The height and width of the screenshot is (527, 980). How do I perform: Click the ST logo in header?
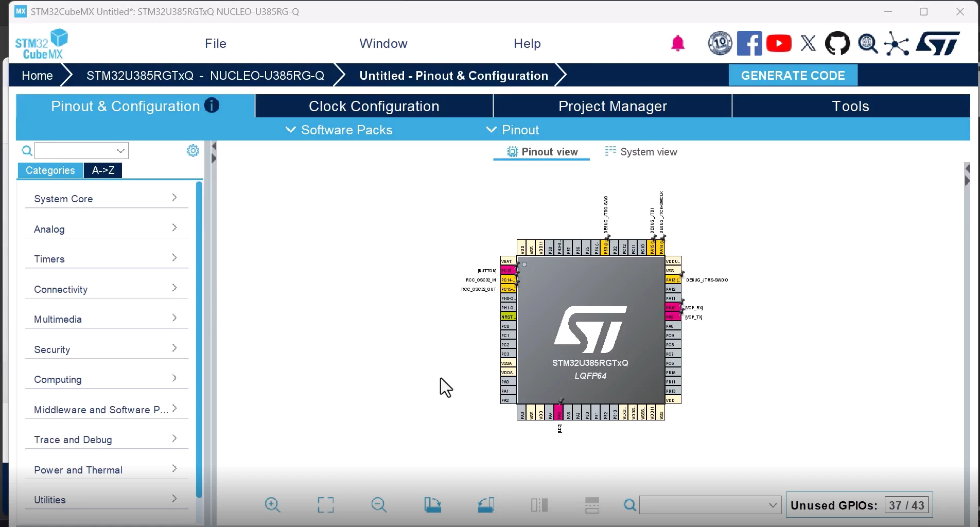pos(938,43)
